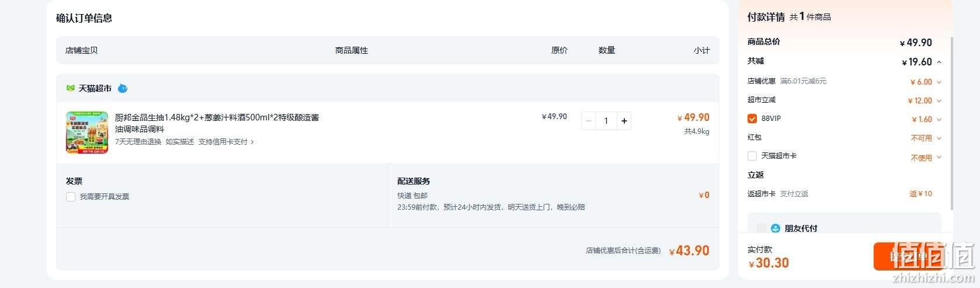
Task: Click the 发票 section label
Action: click(x=74, y=181)
